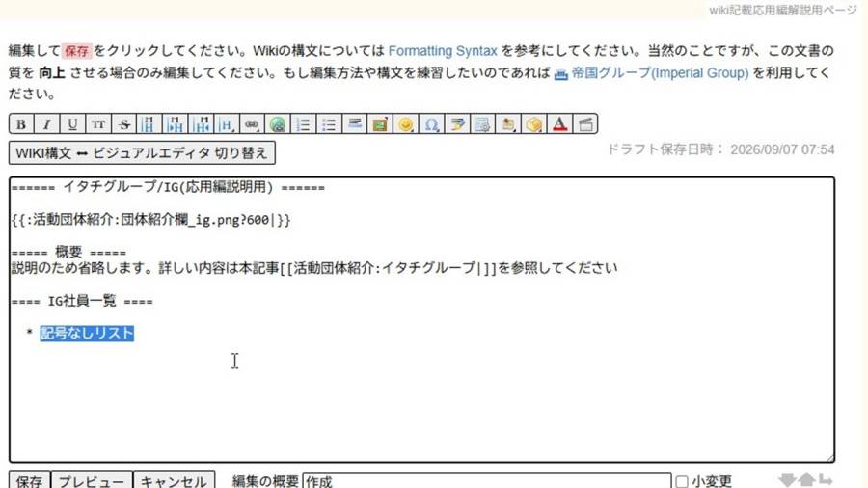Insert ordered list item
The image size is (868, 488).
point(303,124)
